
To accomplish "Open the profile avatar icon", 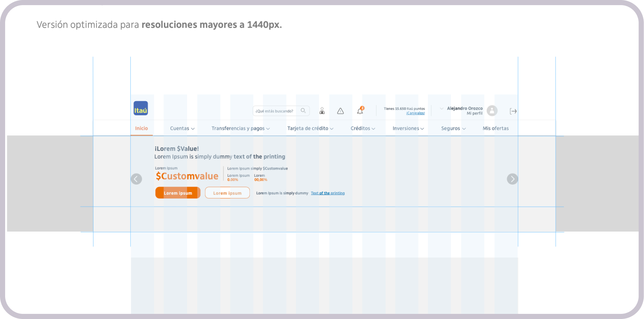I will (x=492, y=111).
